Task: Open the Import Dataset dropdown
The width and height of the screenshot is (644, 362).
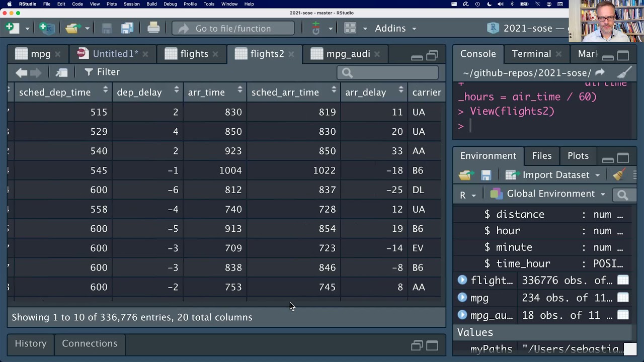Action: 552,175
